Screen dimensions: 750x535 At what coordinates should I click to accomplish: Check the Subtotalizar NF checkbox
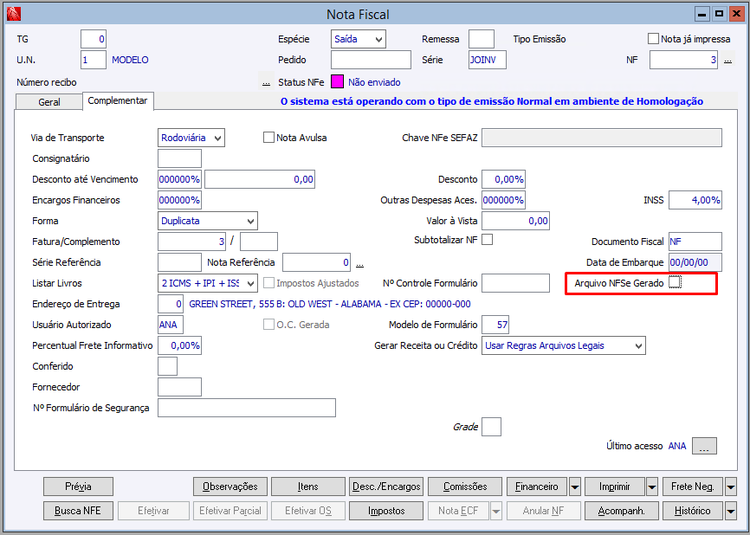coord(487,239)
